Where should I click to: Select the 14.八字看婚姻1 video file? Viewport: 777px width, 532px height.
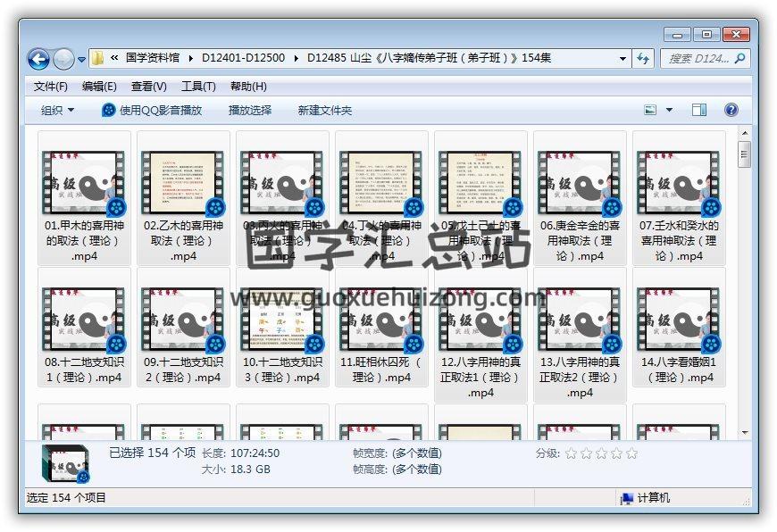click(678, 319)
